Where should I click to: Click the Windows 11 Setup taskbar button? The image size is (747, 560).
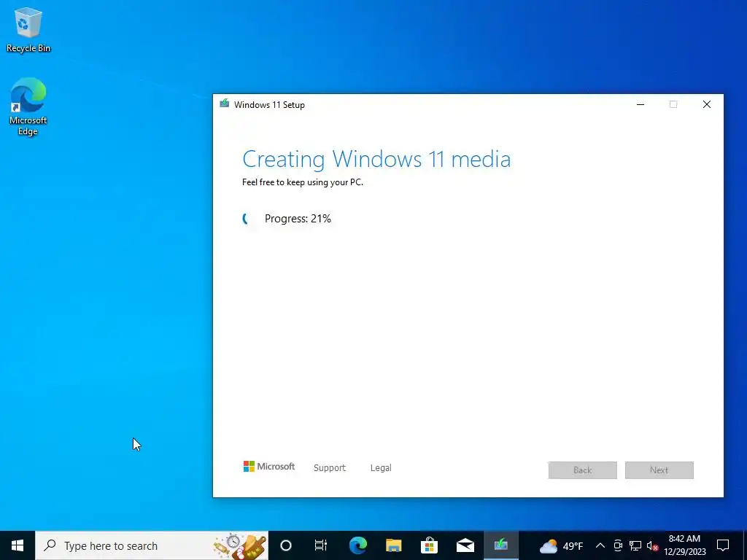click(x=500, y=545)
